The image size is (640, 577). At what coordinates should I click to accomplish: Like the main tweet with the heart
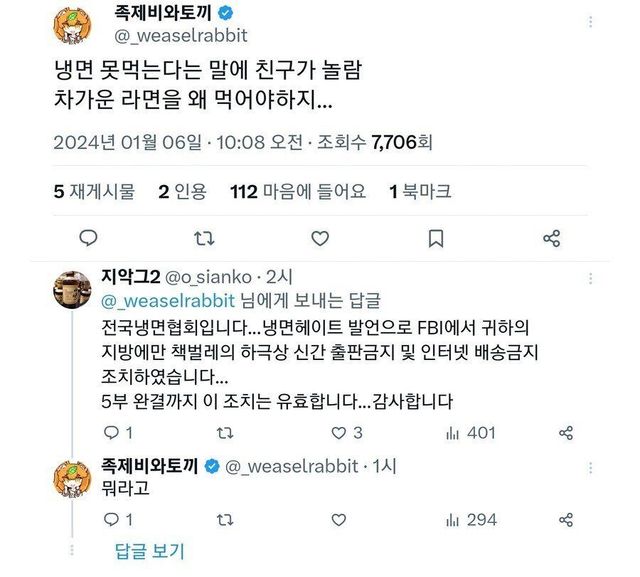(319, 238)
